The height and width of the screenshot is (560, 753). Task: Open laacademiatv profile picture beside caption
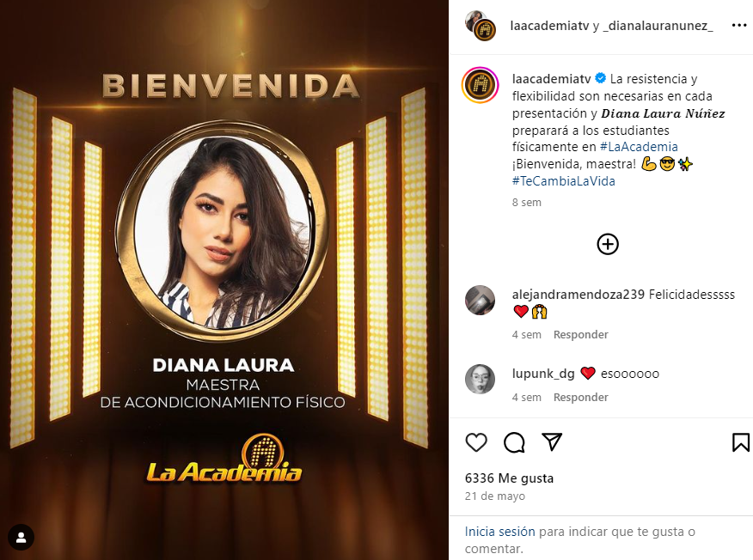pos(481,85)
